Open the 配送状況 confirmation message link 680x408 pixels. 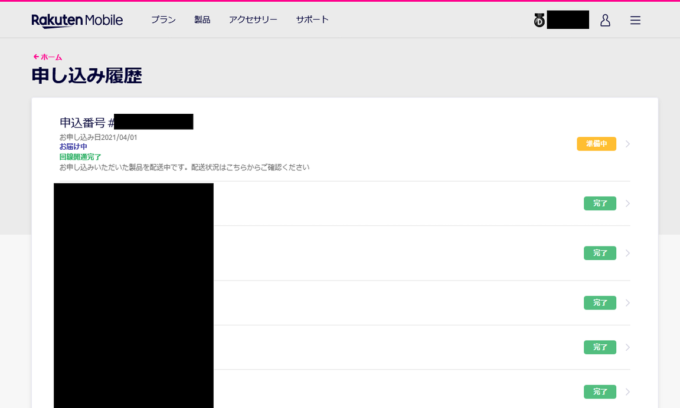tap(184, 167)
